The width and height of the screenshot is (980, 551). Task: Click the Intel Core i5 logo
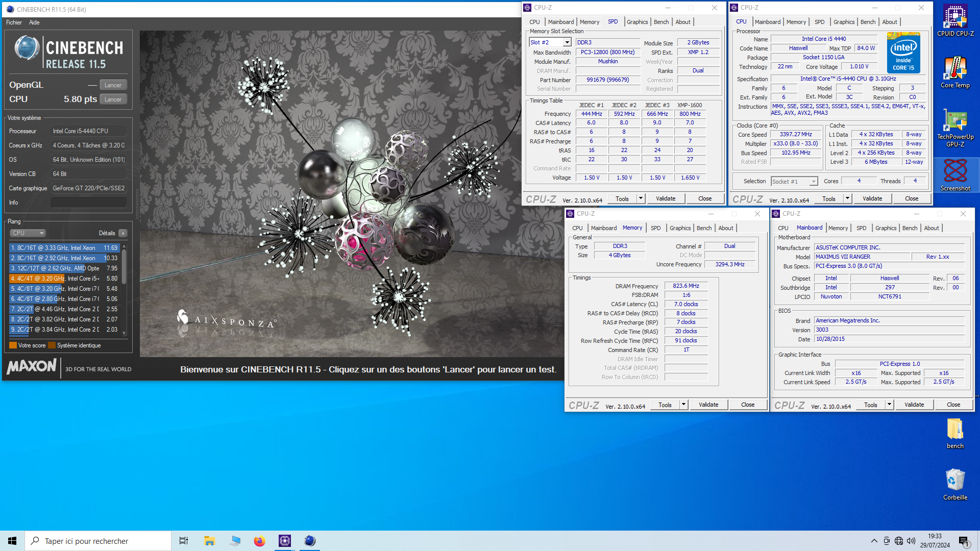tap(903, 53)
